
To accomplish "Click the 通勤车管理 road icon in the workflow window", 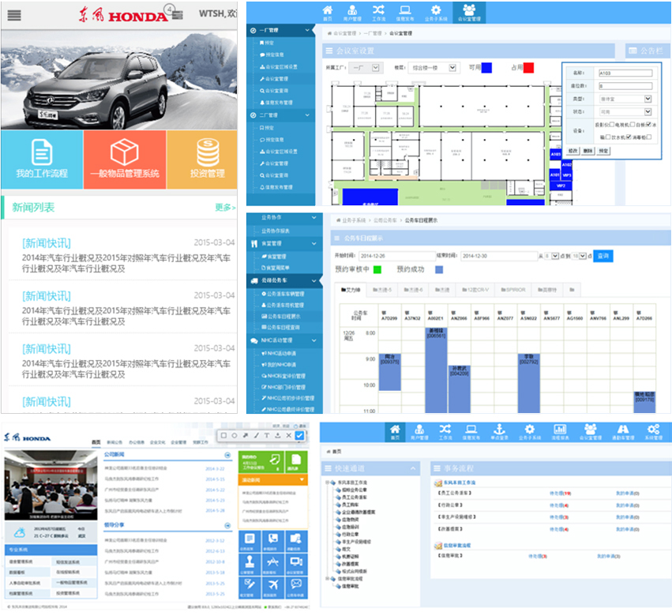I will (x=623, y=432).
